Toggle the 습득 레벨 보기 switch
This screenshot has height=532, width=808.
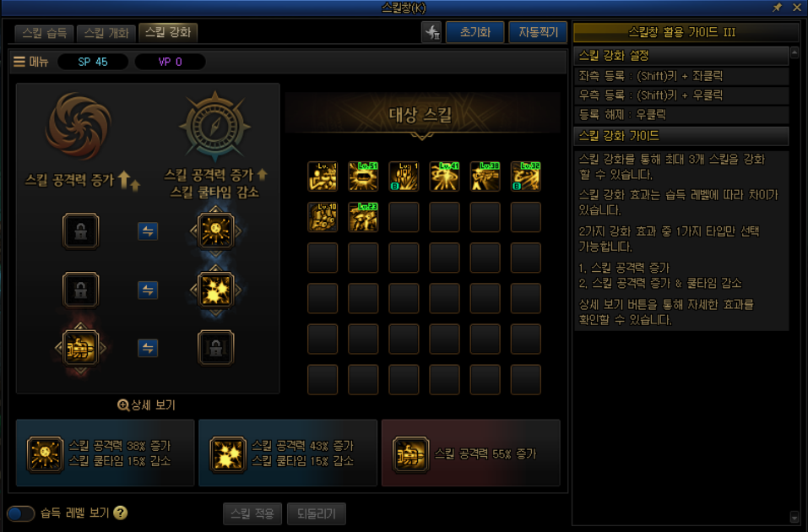(x=20, y=513)
